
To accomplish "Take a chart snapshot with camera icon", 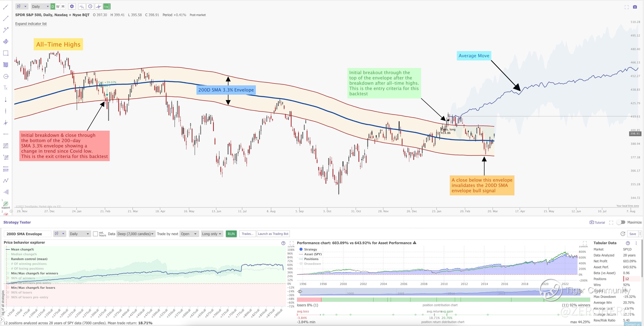I will pyautogui.click(x=635, y=7).
